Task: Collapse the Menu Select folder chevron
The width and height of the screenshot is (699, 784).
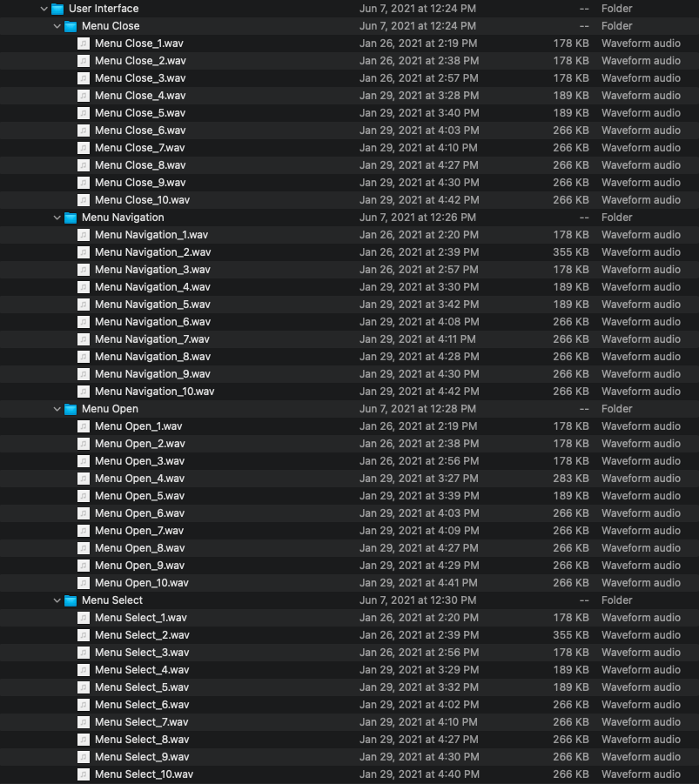Action: point(57,600)
